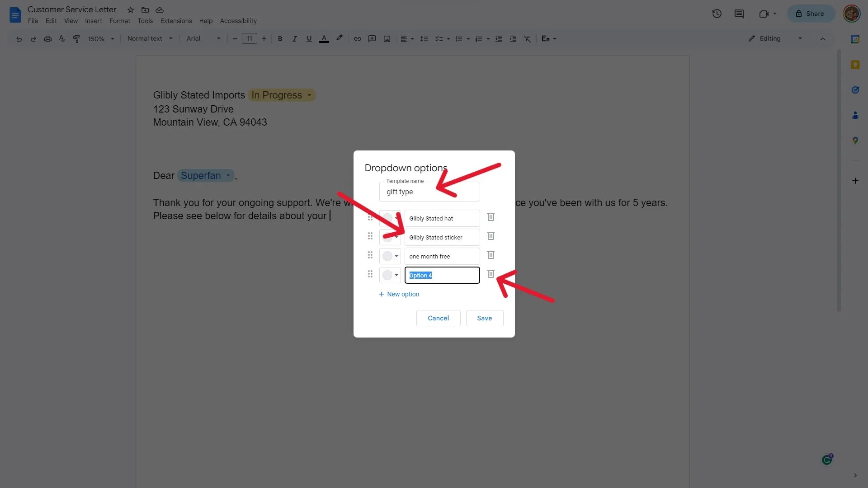The height and width of the screenshot is (488, 868).
Task: Insert an image into the document
Action: 387,39
